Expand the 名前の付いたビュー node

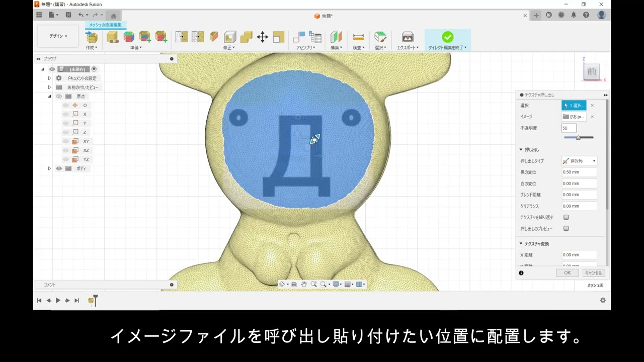(49, 87)
